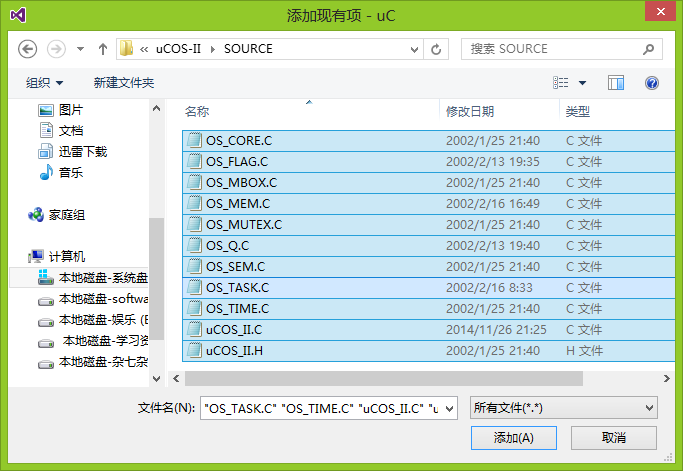Open the 所有文件(*.*) file type dropdown
This screenshot has width=683, height=471.
pyautogui.click(x=564, y=408)
